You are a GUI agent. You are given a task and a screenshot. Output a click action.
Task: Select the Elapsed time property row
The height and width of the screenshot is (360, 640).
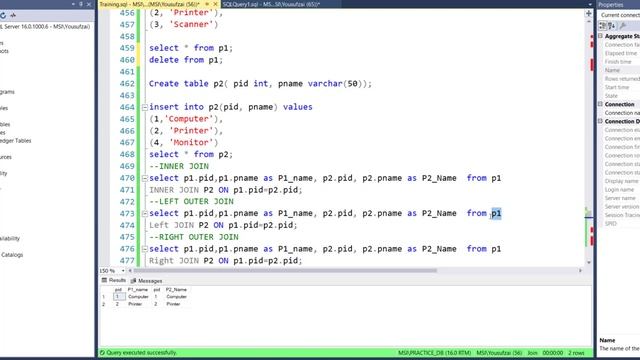tap(622, 53)
